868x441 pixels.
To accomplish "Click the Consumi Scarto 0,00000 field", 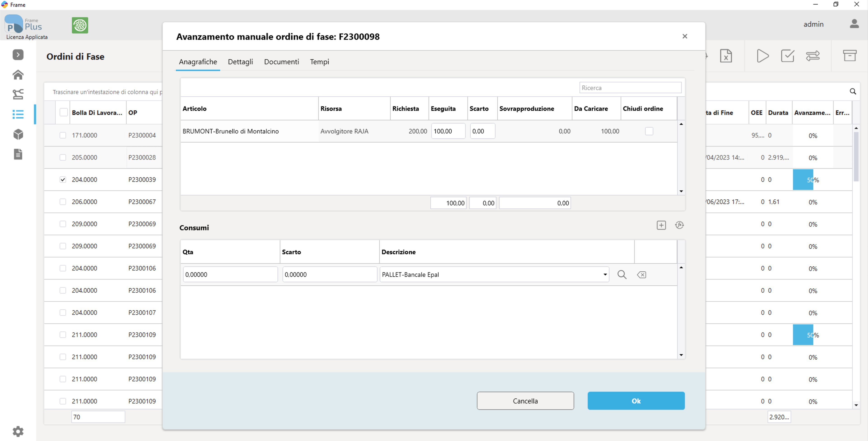I will pos(330,275).
